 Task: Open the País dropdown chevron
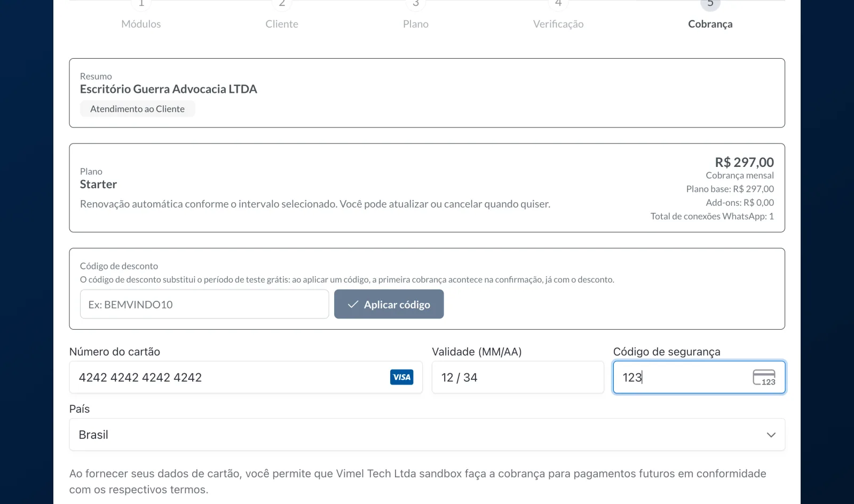[771, 435]
